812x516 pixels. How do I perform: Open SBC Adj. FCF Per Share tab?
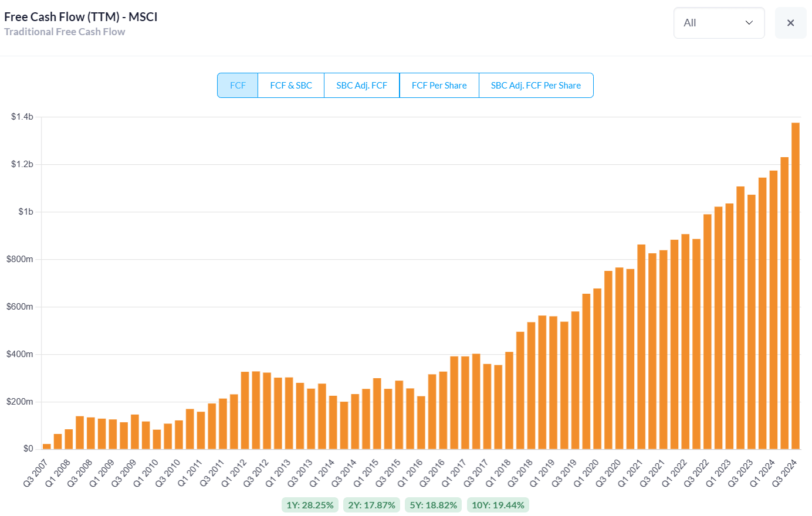(x=536, y=86)
